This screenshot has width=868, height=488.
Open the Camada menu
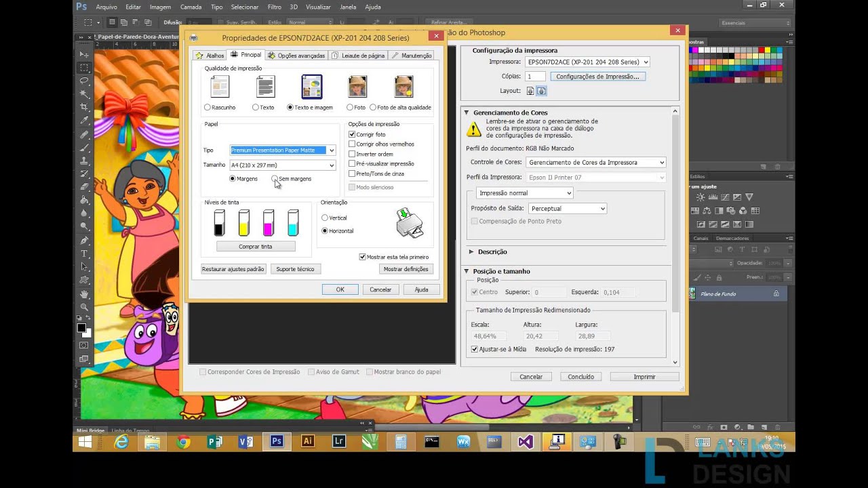coord(191,7)
